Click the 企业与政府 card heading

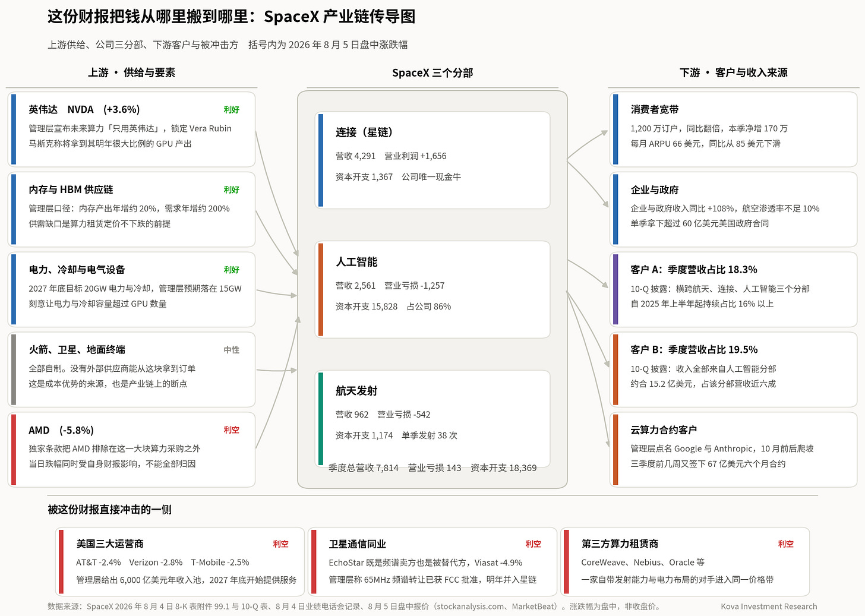655,189
